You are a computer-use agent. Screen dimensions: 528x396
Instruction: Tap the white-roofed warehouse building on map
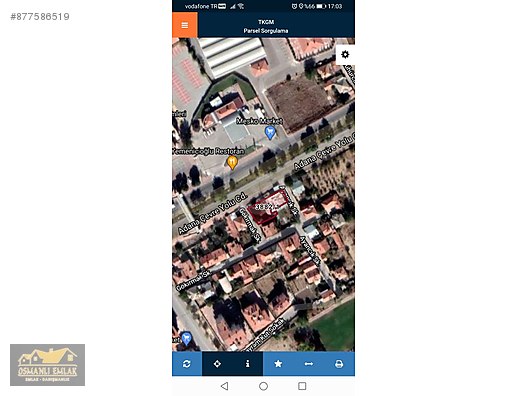point(233,56)
